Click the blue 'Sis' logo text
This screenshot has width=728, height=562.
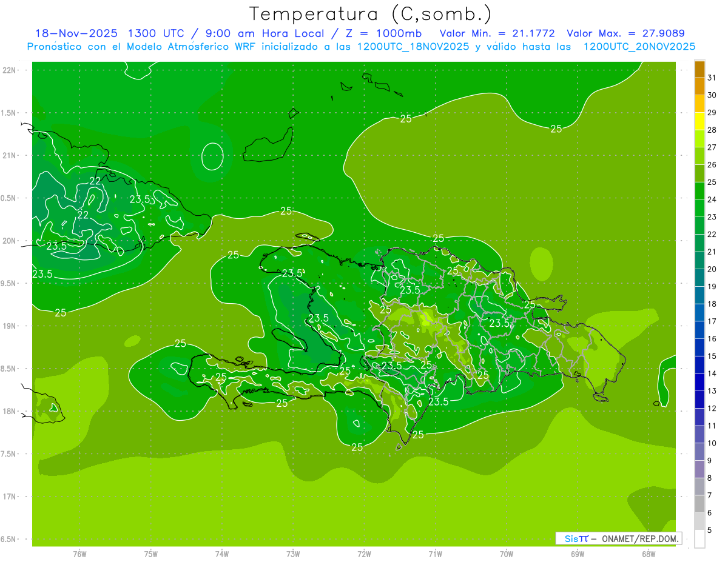click(x=571, y=538)
